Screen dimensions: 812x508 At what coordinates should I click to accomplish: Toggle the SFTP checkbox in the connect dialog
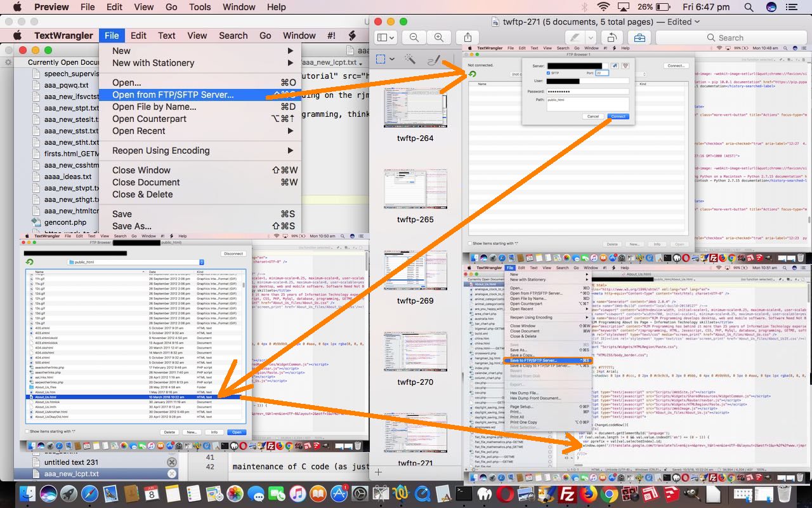tap(549, 73)
